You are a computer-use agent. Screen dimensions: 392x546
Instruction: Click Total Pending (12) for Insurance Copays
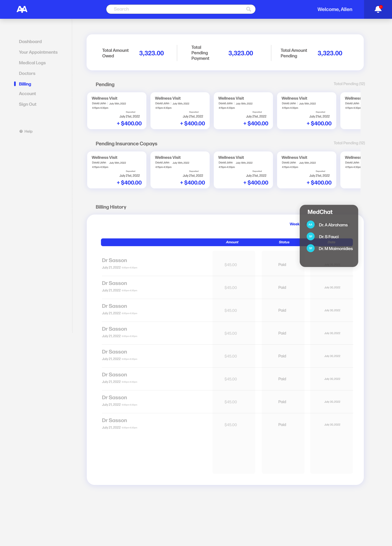point(349,143)
